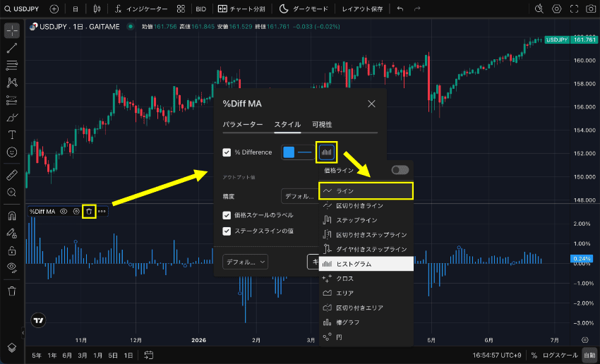The width and height of the screenshot is (600, 364).
Task: Enter fullscreen mode
Action: 574,8
